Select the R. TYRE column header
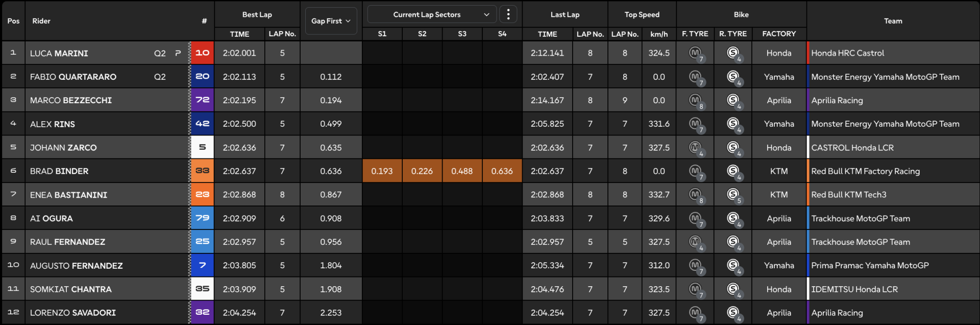Screen dimensions: 980x325 tap(733, 34)
